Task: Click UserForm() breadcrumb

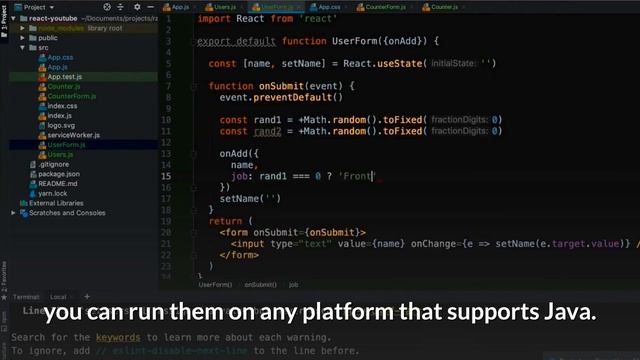Action: [x=215, y=285]
